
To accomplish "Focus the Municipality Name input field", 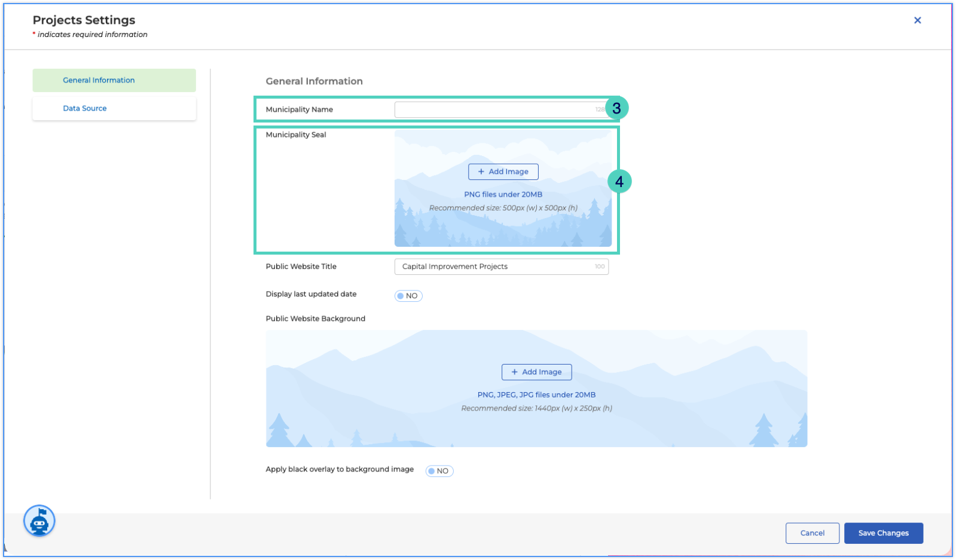I will [x=501, y=109].
